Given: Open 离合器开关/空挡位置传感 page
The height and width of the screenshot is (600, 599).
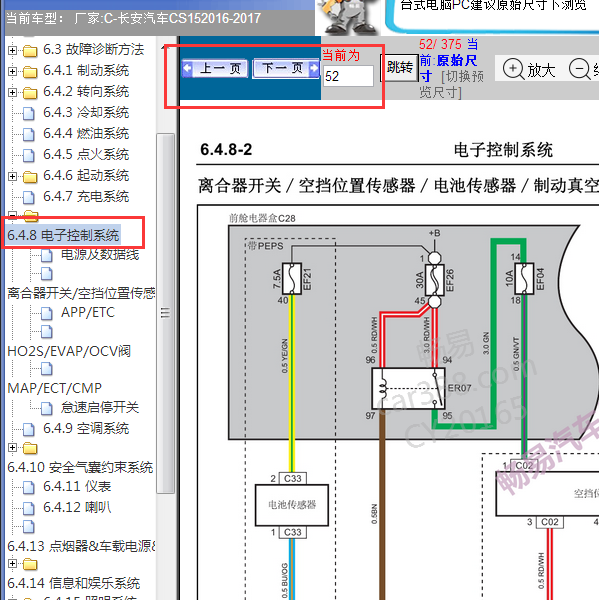Looking at the screenshot, I should pos(81,293).
